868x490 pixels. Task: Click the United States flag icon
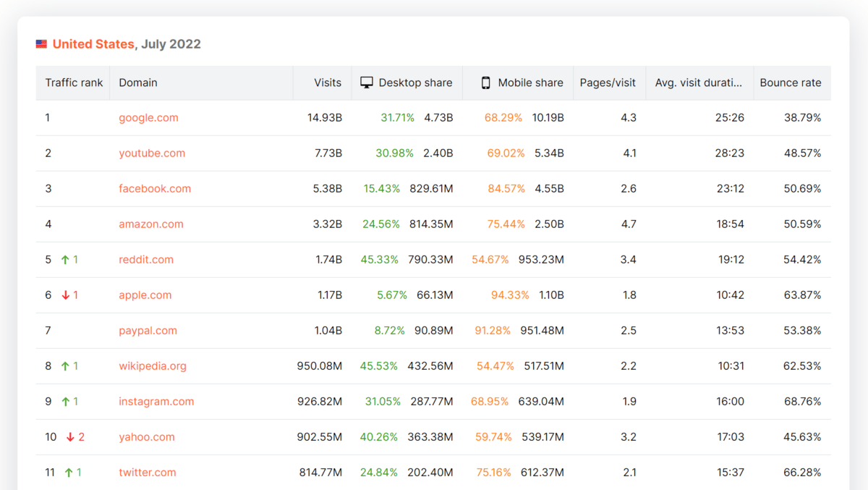click(x=41, y=44)
